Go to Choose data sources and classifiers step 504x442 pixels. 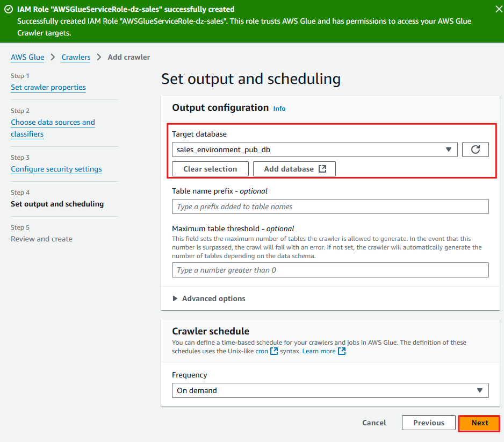click(53, 128)
